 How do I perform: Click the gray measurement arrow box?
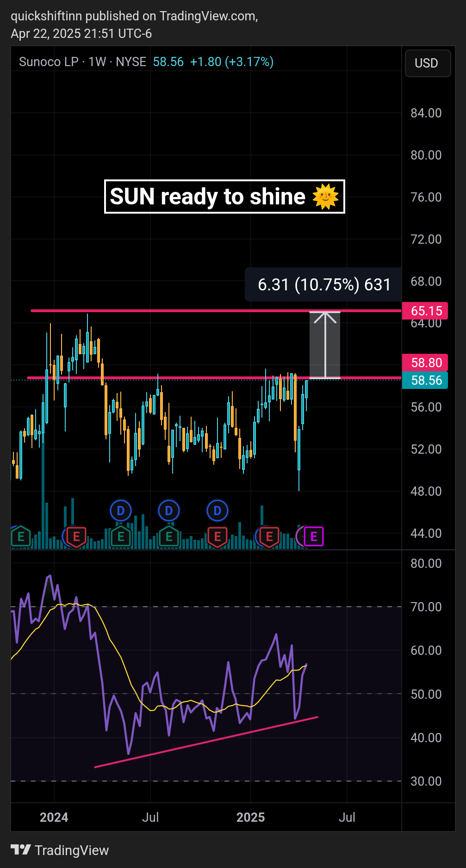coord(325,345)
